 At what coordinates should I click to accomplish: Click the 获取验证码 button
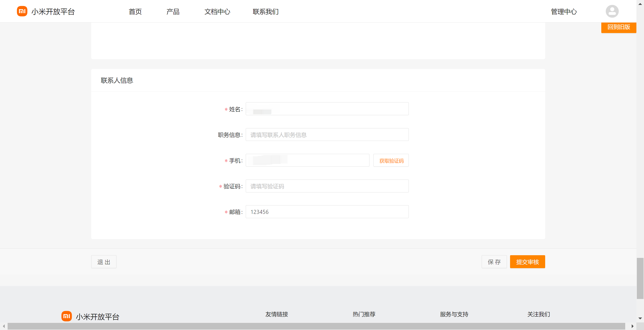pos(391,161)
